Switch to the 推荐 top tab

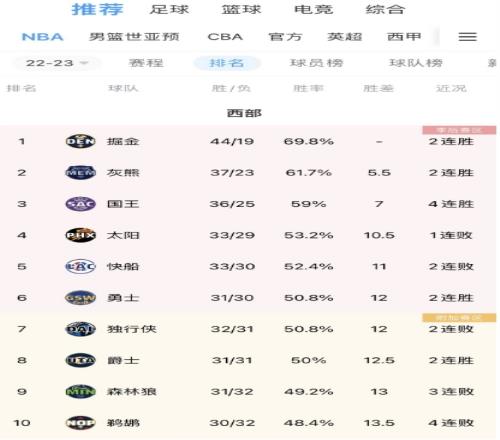pos(97,9)
